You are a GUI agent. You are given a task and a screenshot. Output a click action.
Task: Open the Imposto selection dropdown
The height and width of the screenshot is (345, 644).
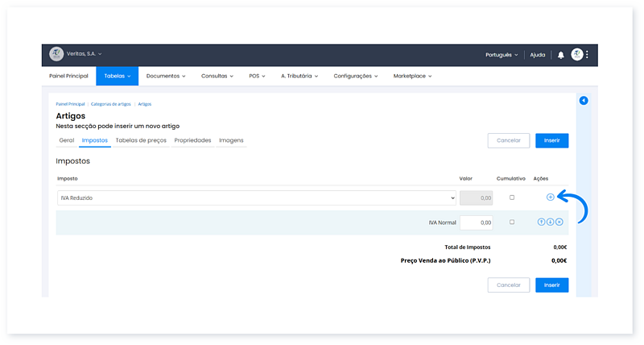256,197
